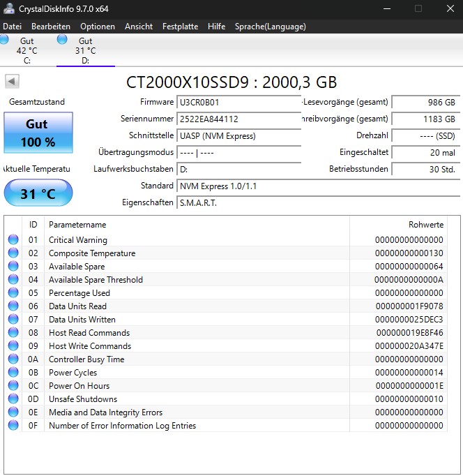Open the Festplatte menu
This screenshot has width=463, height=476.
point(180,27)
